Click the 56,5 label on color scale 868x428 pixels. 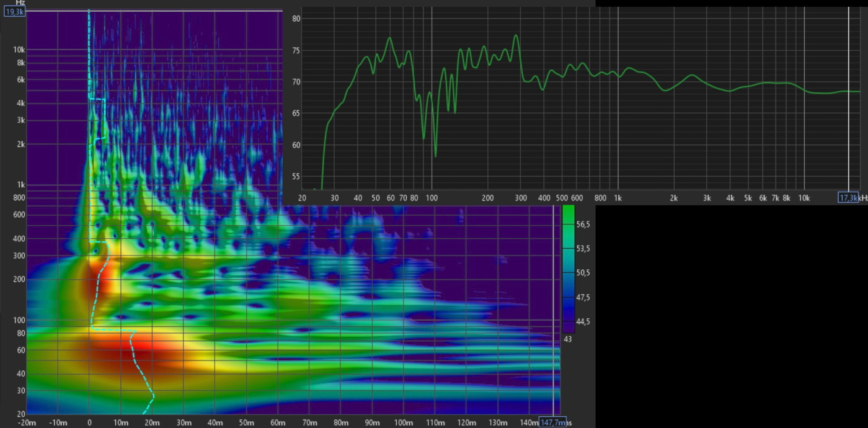(x=583, y=224)
